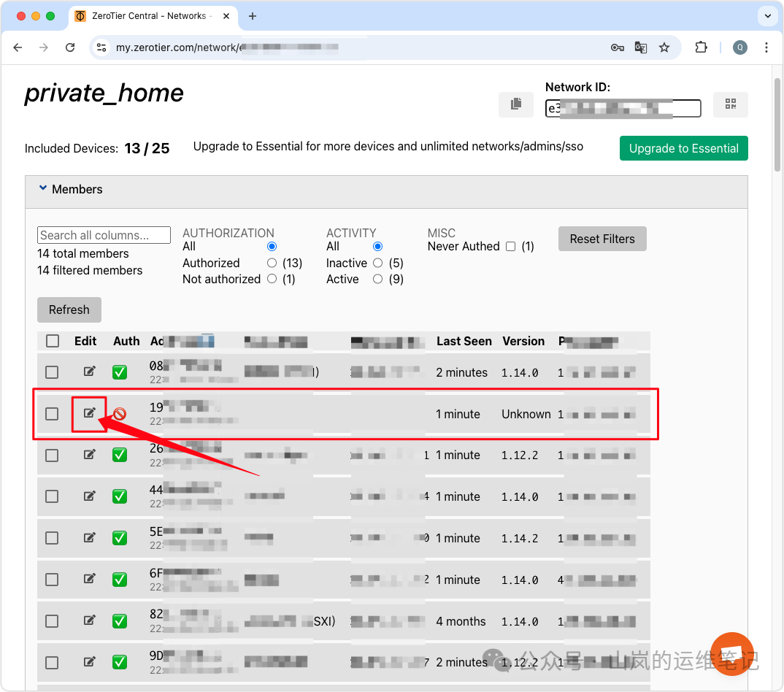Collapse the Members section
784x692 pixels.
click(x=43, y=189)
